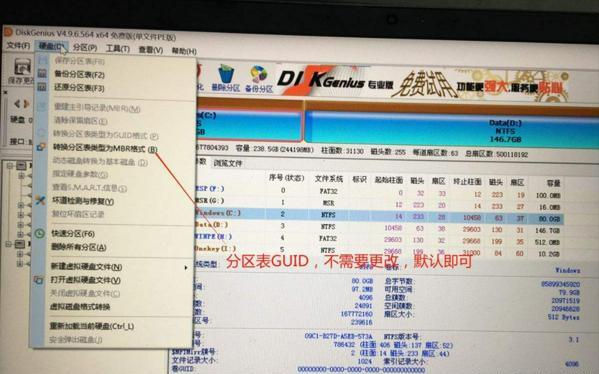
Task: Close the open 硬盘(D) menu header
Action: point(51,46)
